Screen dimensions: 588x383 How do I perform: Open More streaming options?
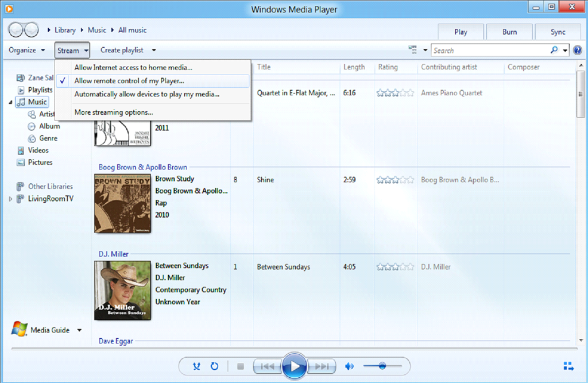tap(153, 112)
